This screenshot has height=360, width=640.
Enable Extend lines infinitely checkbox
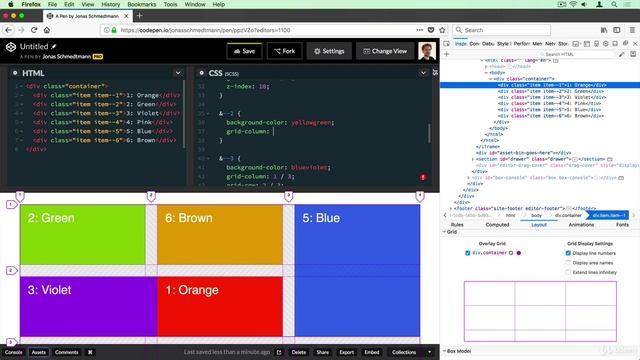[x=568, y=272]
